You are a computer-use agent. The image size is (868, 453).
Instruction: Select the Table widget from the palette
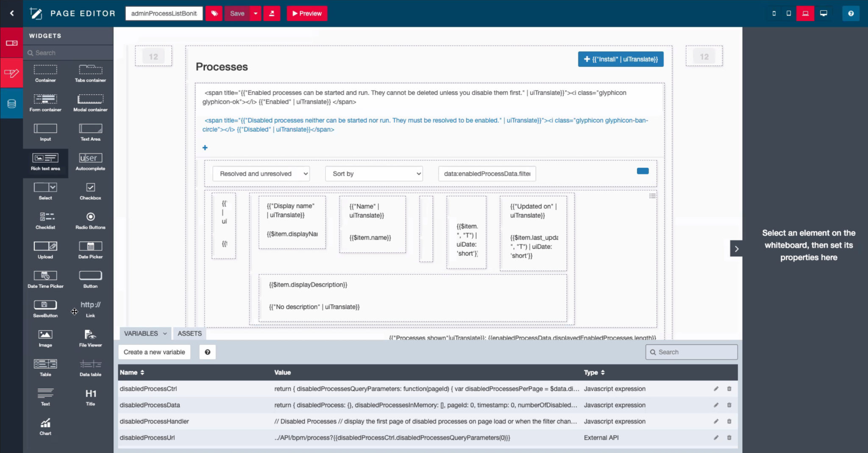pyautogui.click(x=45, y=366)
